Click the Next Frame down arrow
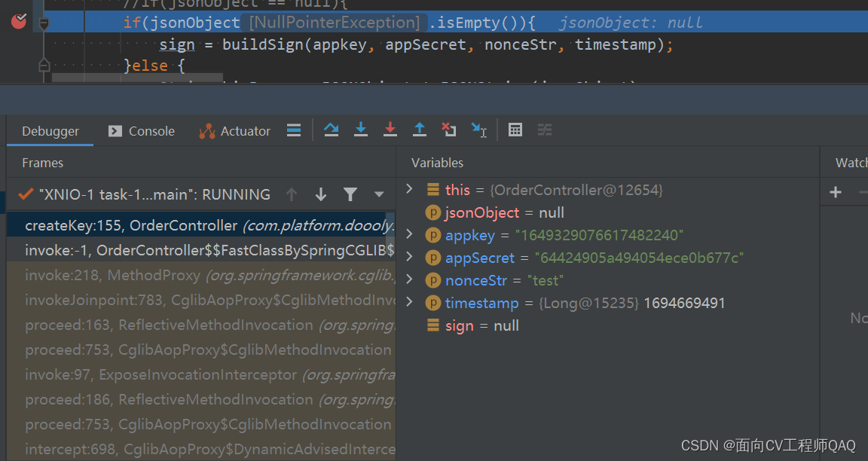868x461 pixels. [x=321, y=194]
